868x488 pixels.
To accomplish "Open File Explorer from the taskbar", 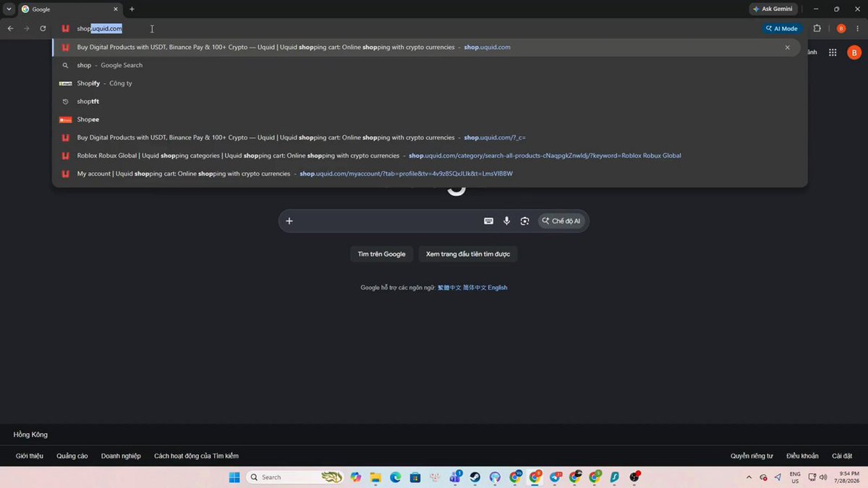I will 375,477.
